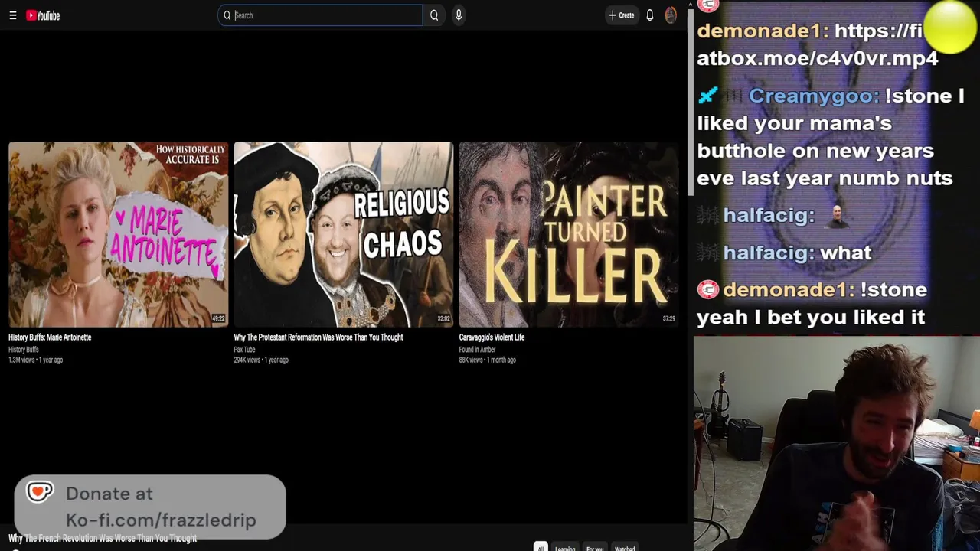Select the 'Learning' filter chip

[564, 547]
